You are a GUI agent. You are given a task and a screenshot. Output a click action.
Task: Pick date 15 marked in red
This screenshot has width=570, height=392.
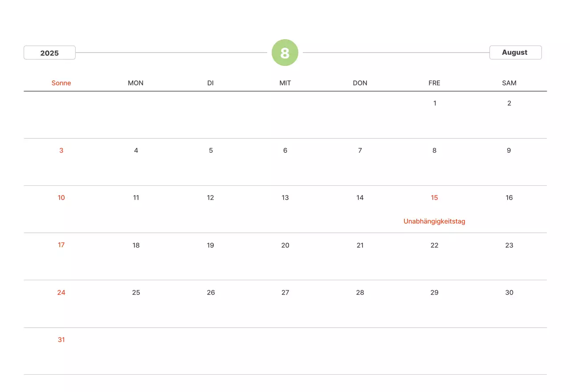pyautogui.click(x=434, y=198)
